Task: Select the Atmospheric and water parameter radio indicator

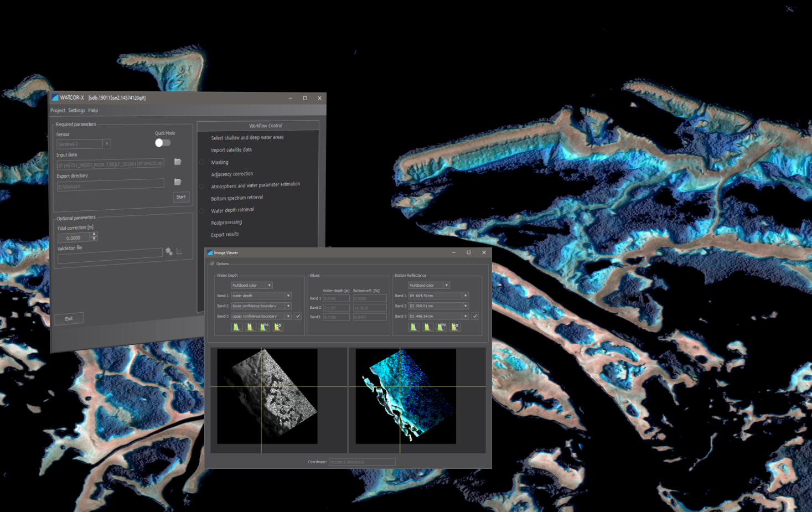Action: [x=201, y=187]
